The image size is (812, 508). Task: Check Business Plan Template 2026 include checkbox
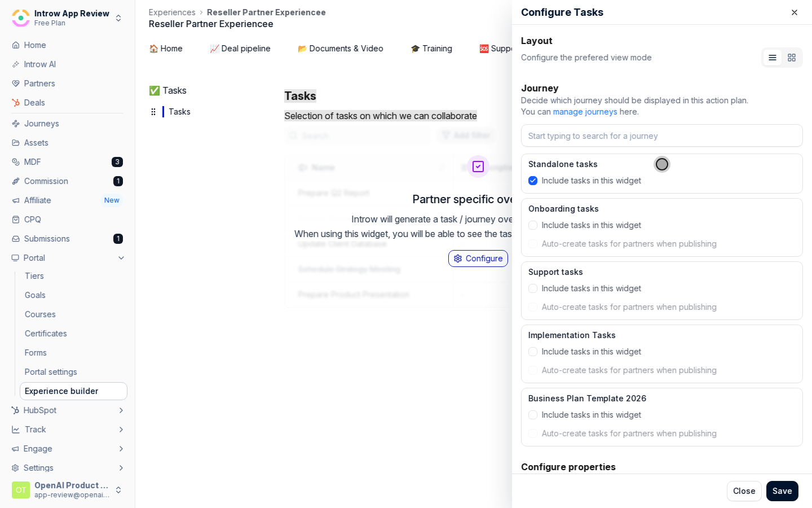(x=533, y=415)
